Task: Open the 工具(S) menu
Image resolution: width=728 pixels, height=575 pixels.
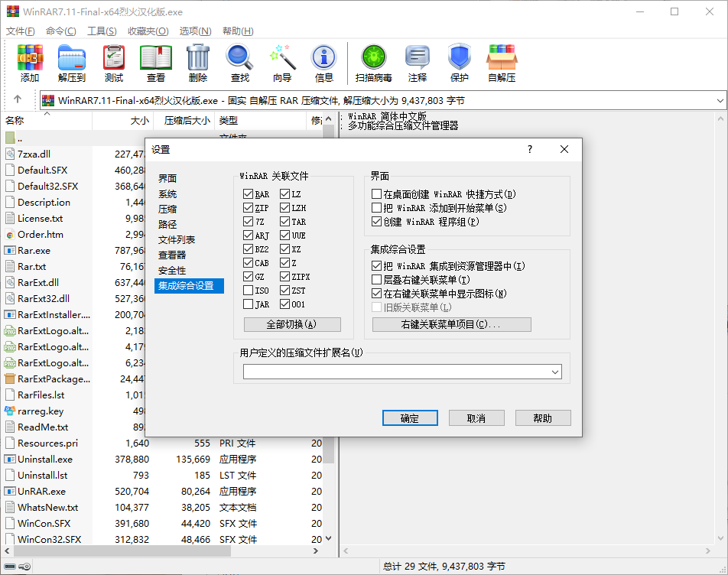Action: 102,31
